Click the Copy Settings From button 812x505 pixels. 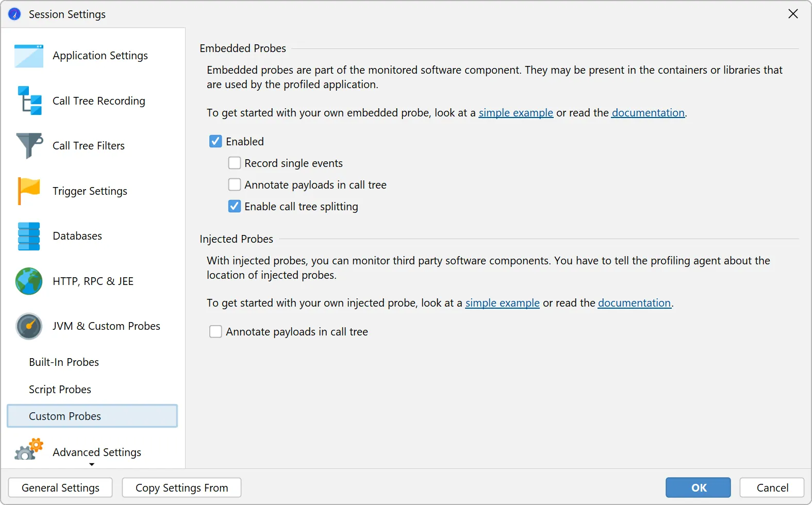pos(181,488)
